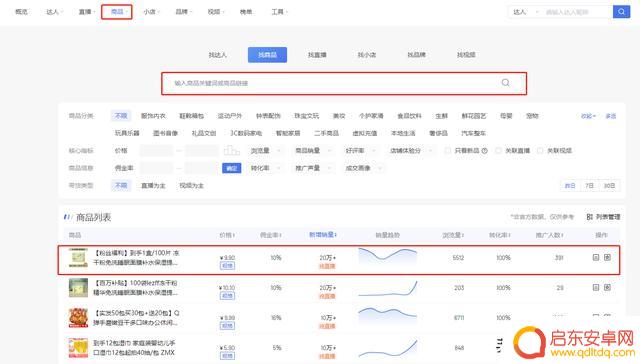Screen dimensions: 640x364
Task: Open the 直播 top menu
Action: click(87, 12)
